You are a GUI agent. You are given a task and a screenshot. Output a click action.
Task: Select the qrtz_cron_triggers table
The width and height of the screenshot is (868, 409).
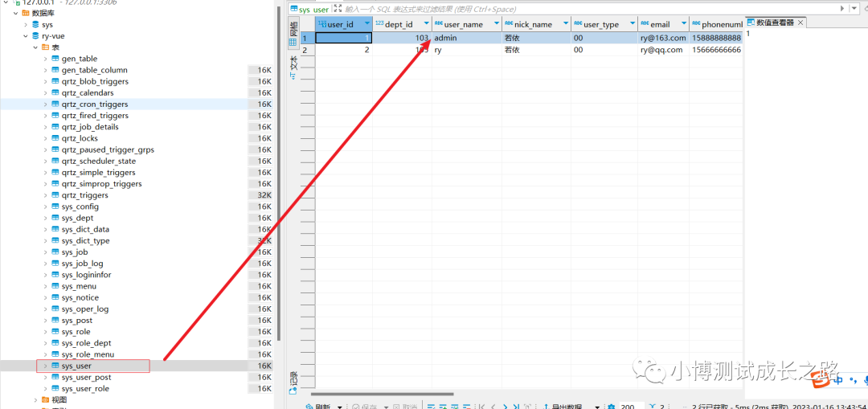click(95, 104)
